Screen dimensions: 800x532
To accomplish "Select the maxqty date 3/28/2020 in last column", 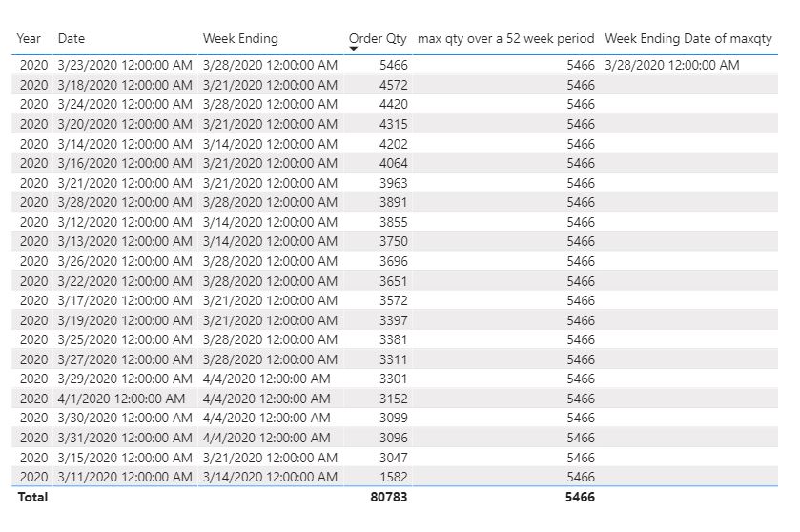I will 672,65.
